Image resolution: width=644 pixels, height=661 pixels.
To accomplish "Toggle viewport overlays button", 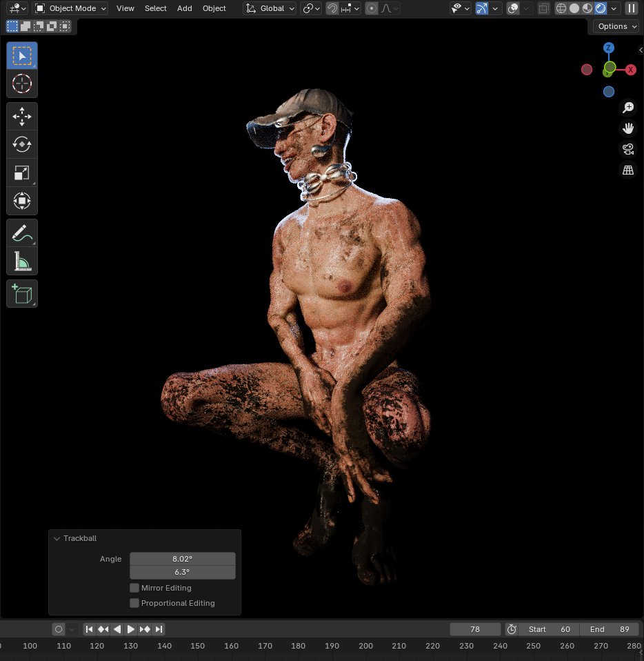I will 513,8.
